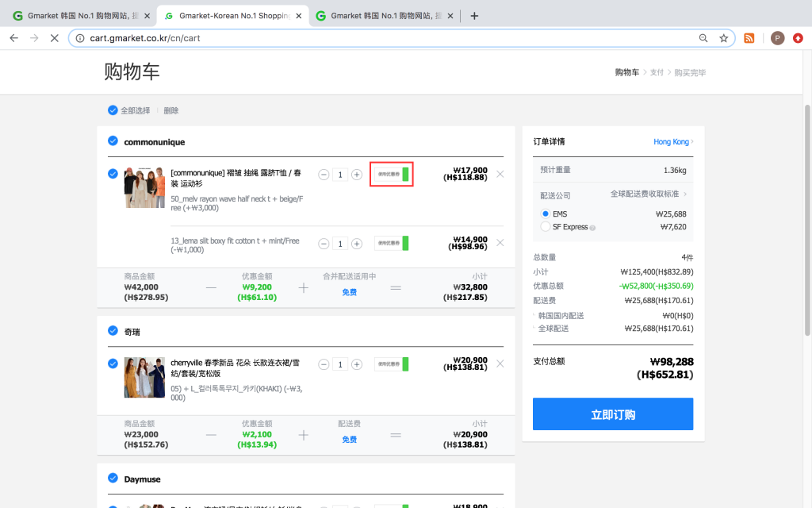This screenshot has width=812, height=508.
Task: Remove the ₩14,900 mint boxy tee item
Action: point(500,243)
